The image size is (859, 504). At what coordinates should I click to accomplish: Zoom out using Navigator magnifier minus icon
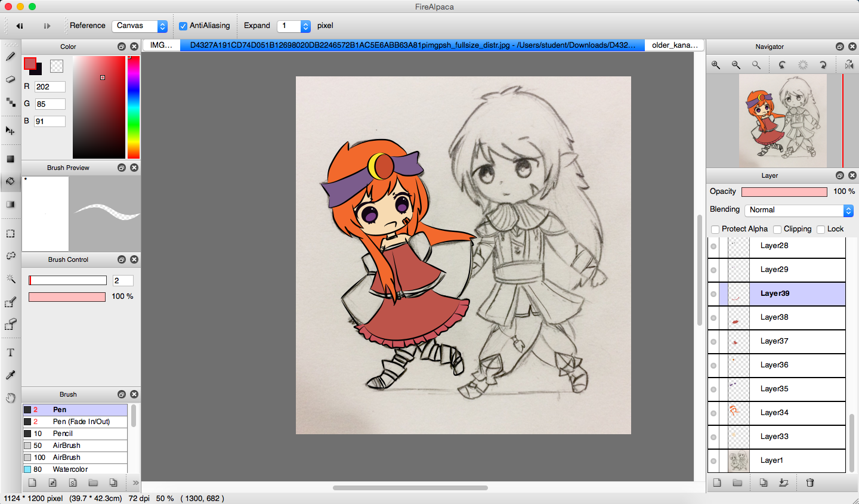click(736, 65)
